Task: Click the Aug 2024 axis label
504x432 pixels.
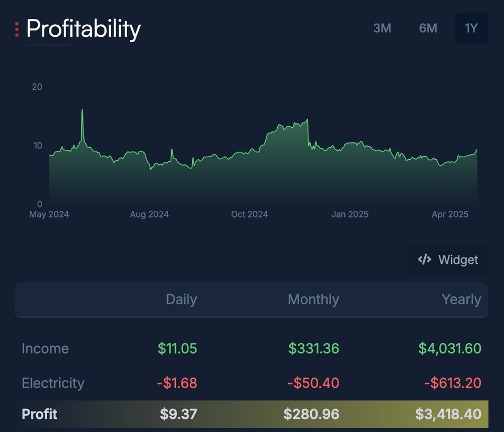Action: pos(149,214)
